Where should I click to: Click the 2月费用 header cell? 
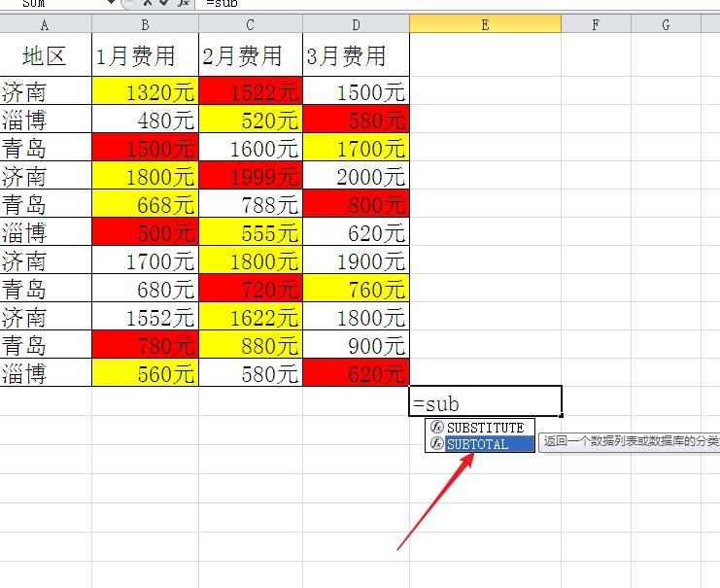[251, 54]
